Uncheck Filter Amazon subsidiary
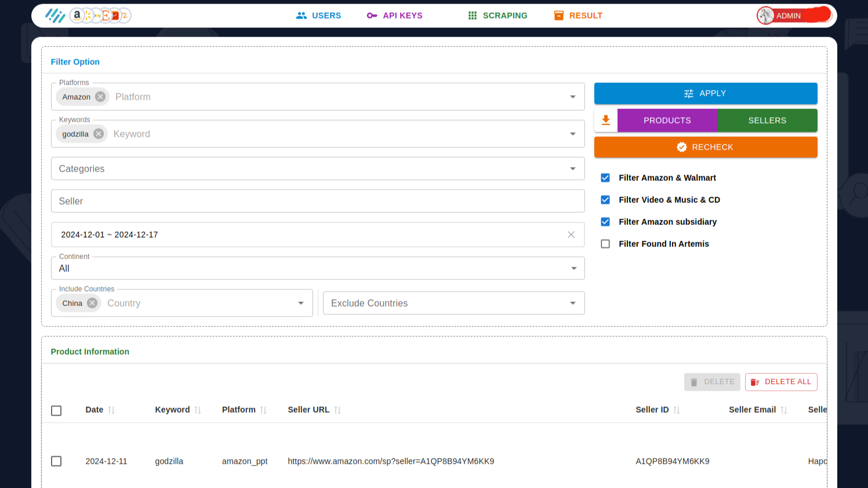Screen dimensions: 868x488 (605, 222)
